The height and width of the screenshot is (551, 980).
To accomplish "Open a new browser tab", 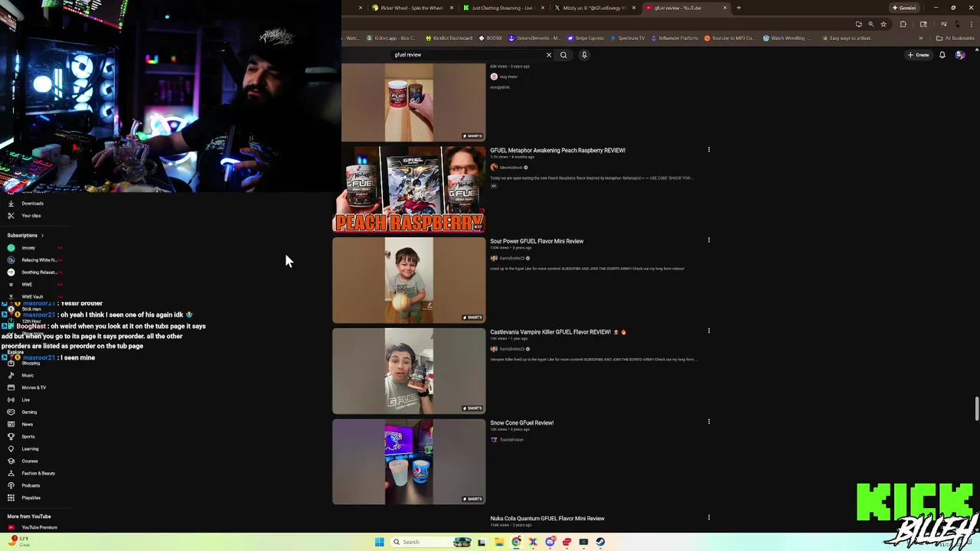I will tap(738, 8).
